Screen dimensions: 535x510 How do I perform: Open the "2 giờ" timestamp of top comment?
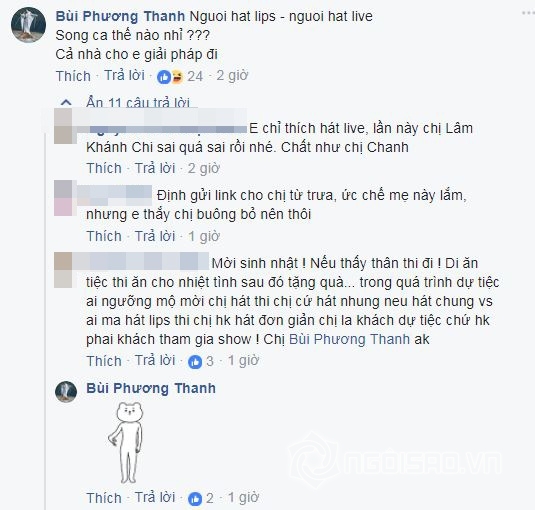tap(232, 76)
